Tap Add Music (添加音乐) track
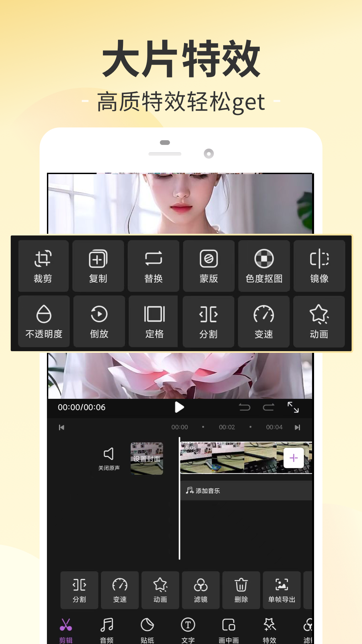Viewport: 362px width, 644px height. pyautogui.click(x=208, y=491)
